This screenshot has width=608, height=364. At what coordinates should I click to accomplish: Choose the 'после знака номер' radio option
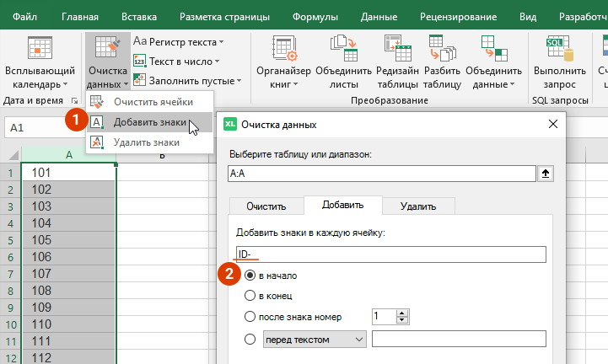point(250,317)
